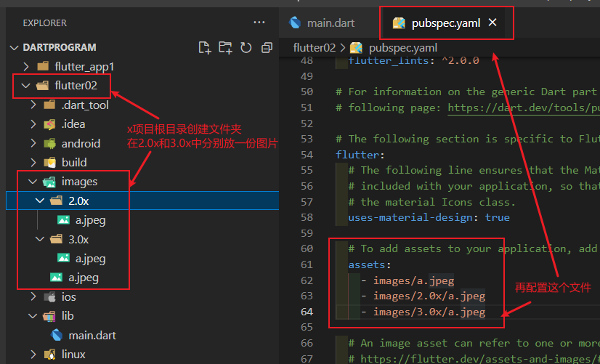
Task: Click the images folder icon
Action: coord(49,182)
